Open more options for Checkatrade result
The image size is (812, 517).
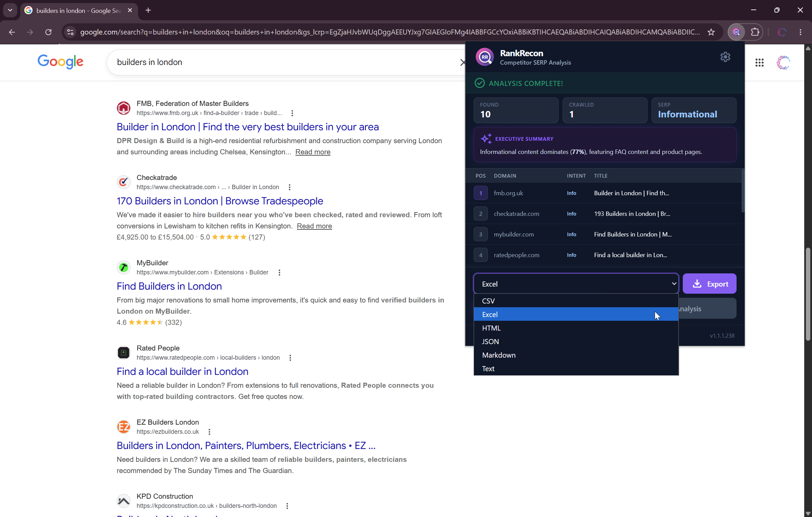tap(290, 187)
